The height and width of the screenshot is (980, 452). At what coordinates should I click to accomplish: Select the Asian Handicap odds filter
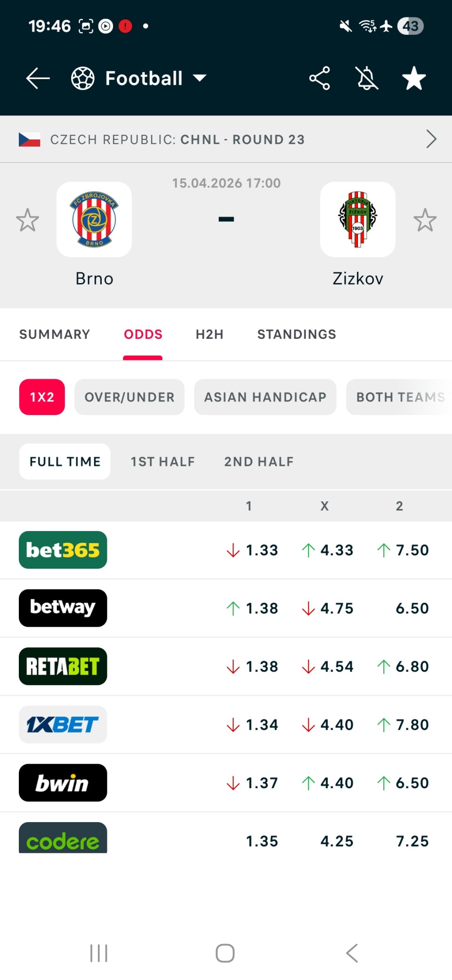(265, 397)
